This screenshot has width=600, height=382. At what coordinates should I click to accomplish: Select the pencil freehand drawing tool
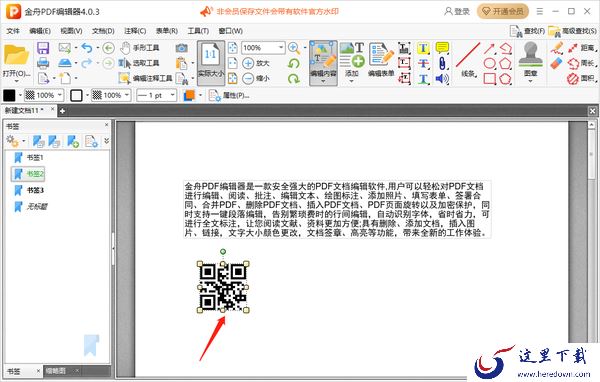557,48
